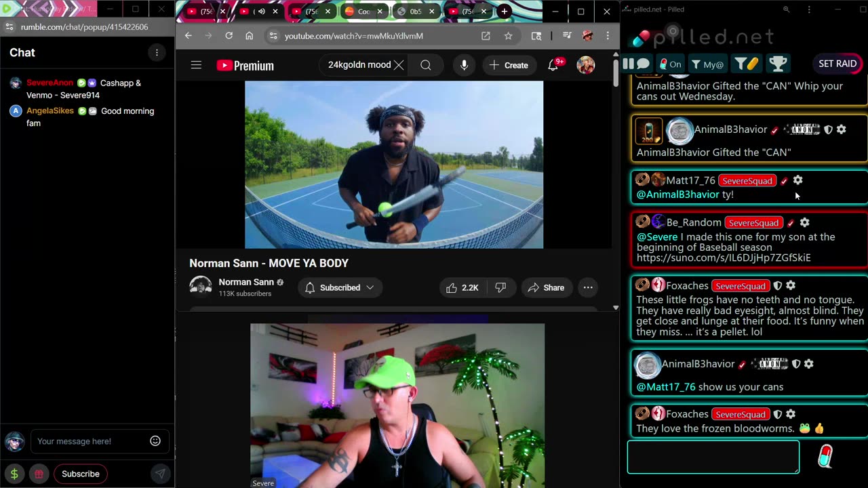Open the browser three-dot menu
868x488 pixels.
(x=608, y=36)
